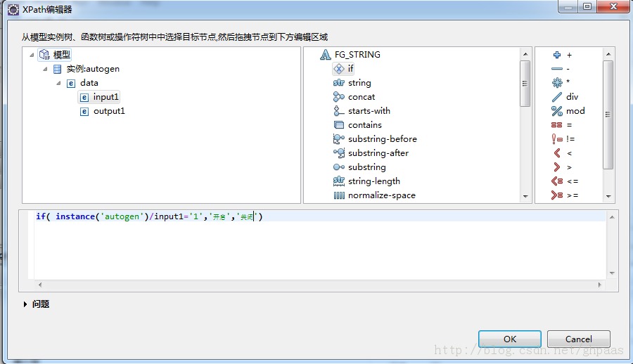Collapse the 实例:autogen tree node
The image size is (633, 364).
pos(46,69)
